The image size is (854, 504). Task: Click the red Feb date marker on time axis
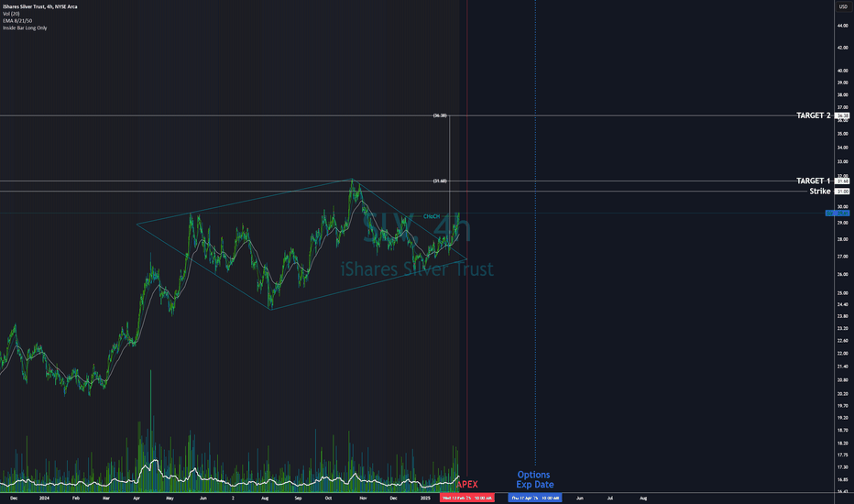466,498
